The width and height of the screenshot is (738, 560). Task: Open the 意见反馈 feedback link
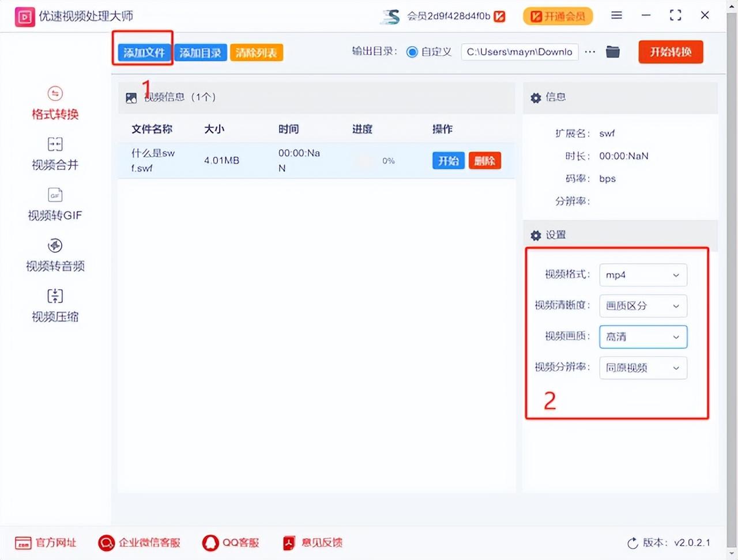point(313,543)
